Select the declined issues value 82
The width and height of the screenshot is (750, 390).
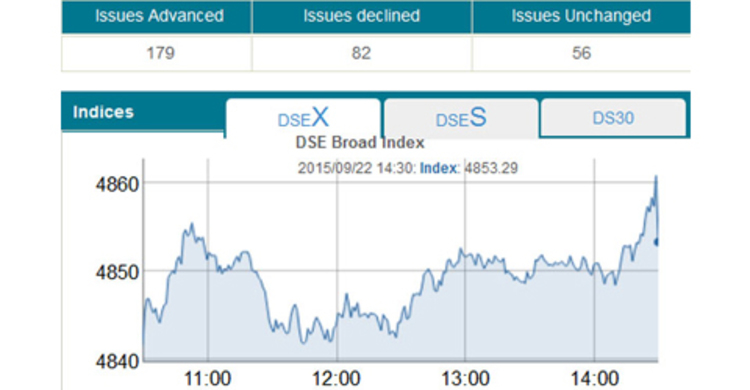pyautogui.click(x=361, y=53)
